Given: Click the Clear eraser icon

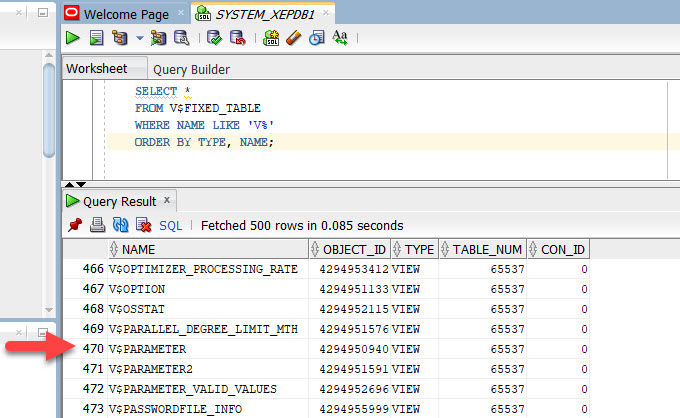Looking at the screenshot, I should [294, 38].
